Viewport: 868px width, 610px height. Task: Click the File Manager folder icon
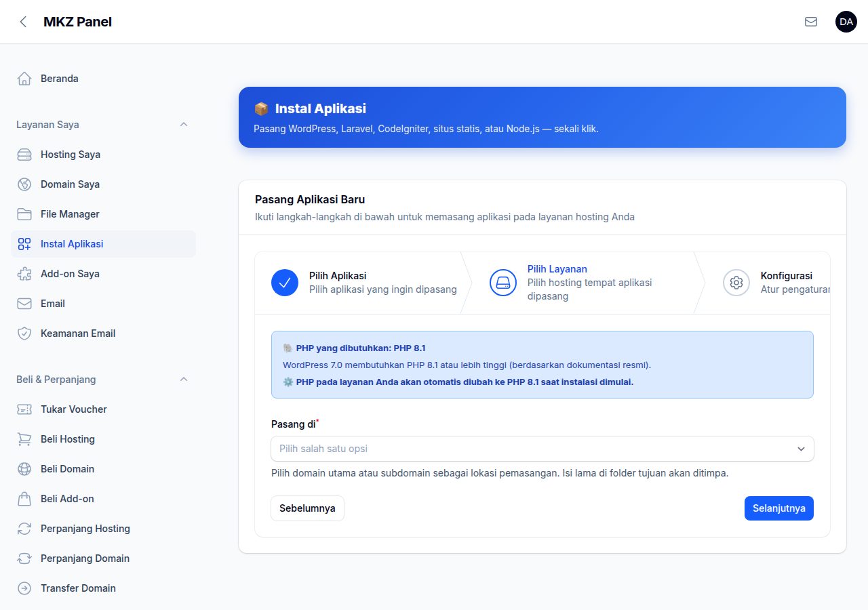point(24,214)
